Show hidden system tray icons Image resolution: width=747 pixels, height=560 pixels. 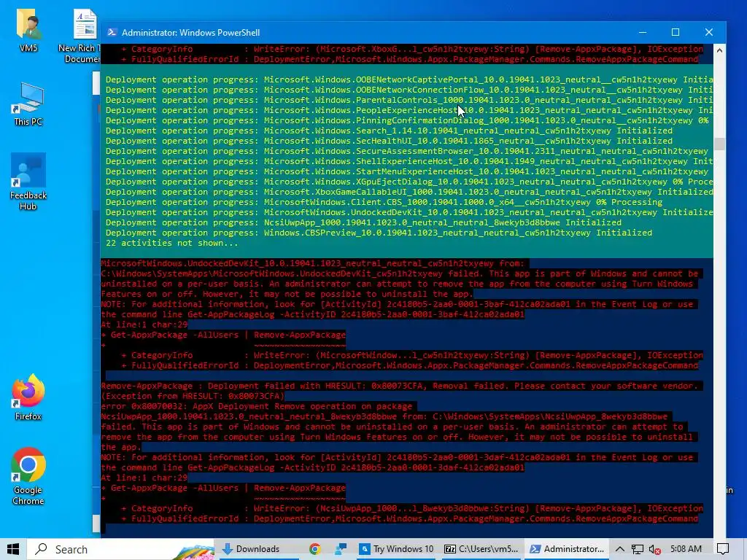pos(620,549)
